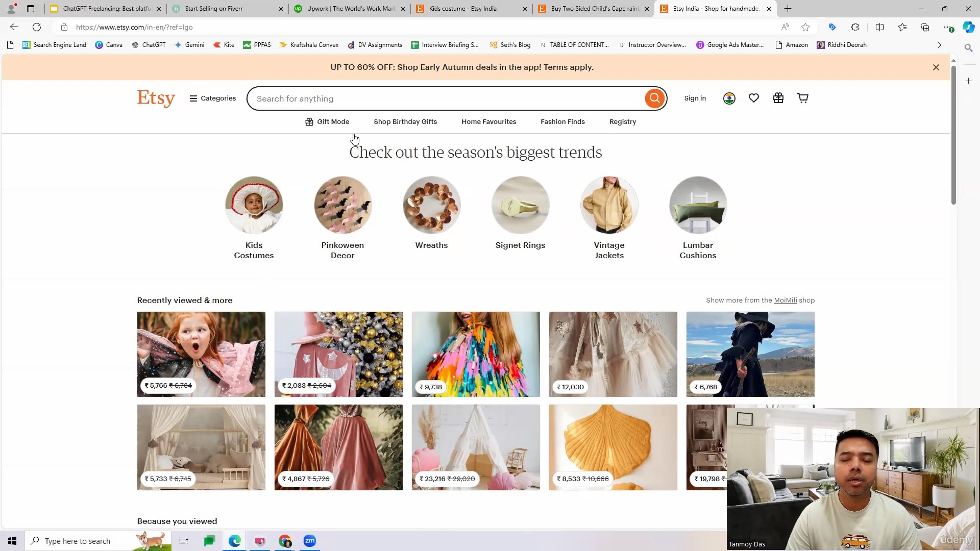Open the Categories menu
Image resolution: width=980 pixels, height=551 pixels.
(x=212, y=98)
